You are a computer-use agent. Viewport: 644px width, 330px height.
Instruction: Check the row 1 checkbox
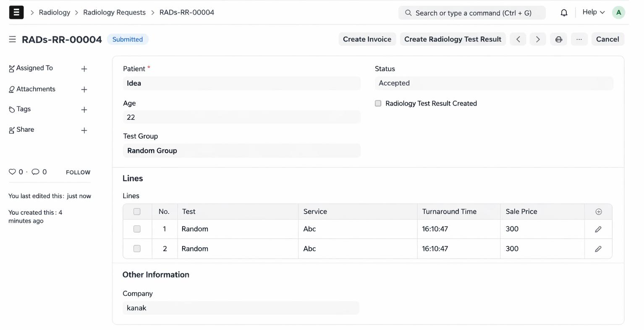click(x=137, y=229)
